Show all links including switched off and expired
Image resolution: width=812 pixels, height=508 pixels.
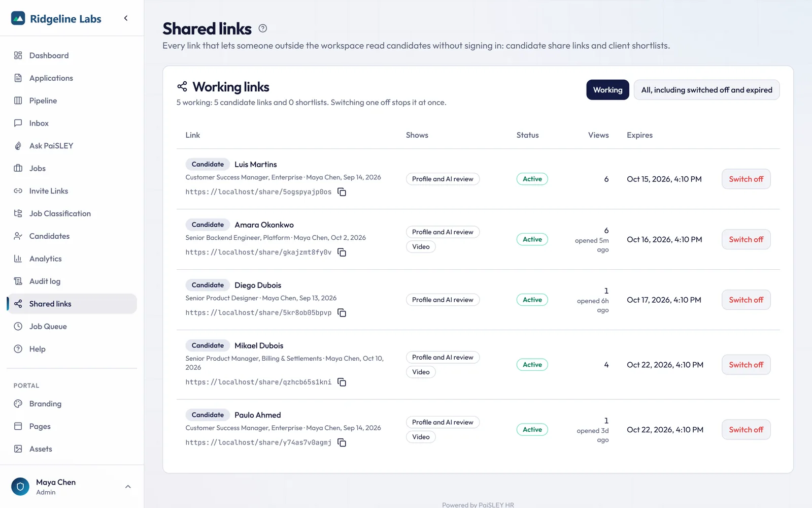[706, 90]
